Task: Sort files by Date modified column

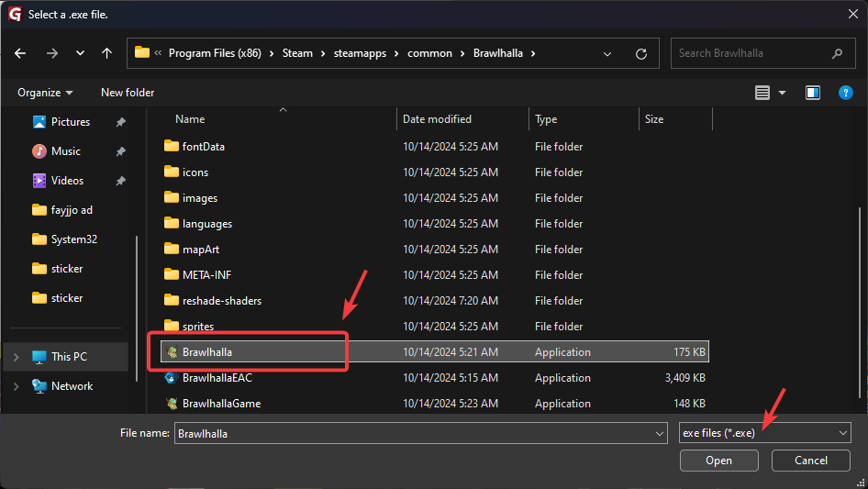Action: [437, 119]
